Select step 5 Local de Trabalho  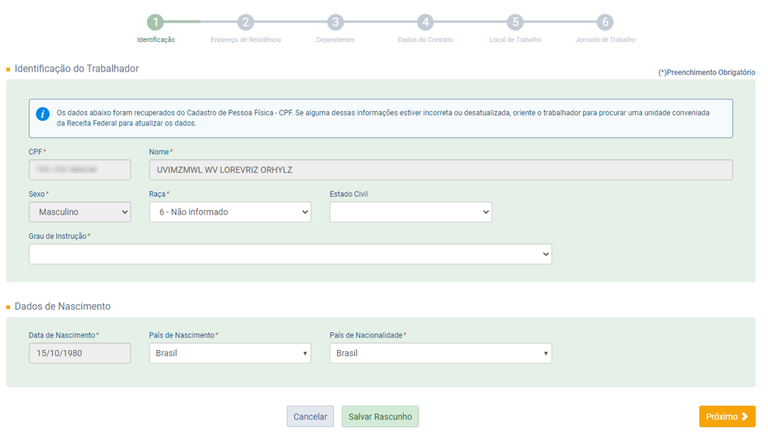(x=515, y=22)
